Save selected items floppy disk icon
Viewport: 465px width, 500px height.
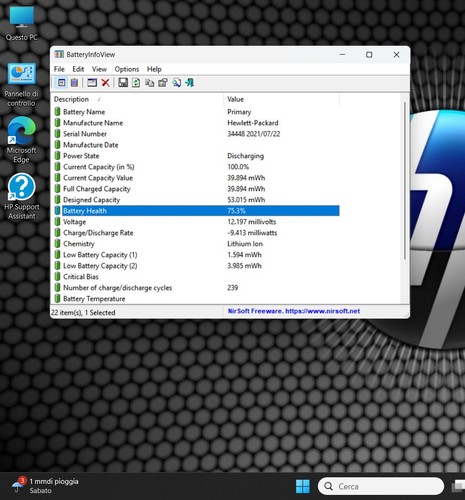[123, 83]
